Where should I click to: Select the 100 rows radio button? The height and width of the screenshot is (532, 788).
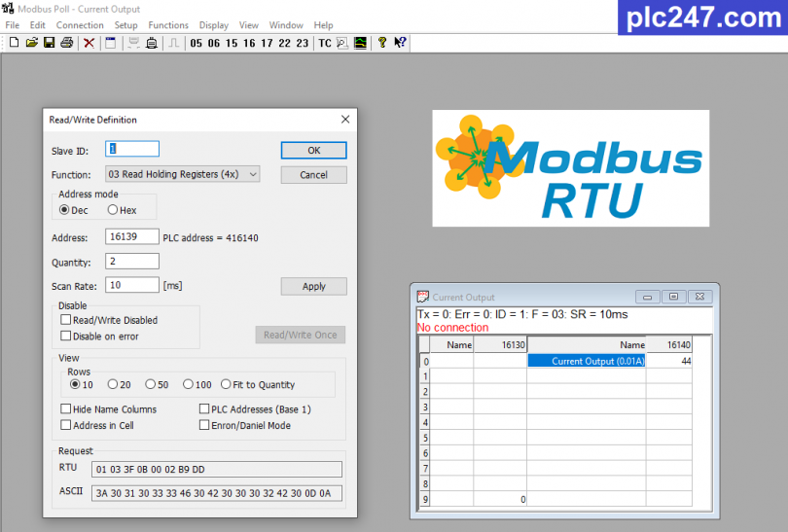pyautogui.click(x=188, y=384)
